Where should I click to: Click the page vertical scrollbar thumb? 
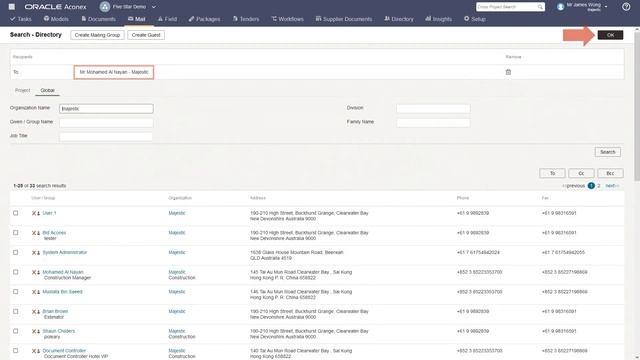pos(637,106)
